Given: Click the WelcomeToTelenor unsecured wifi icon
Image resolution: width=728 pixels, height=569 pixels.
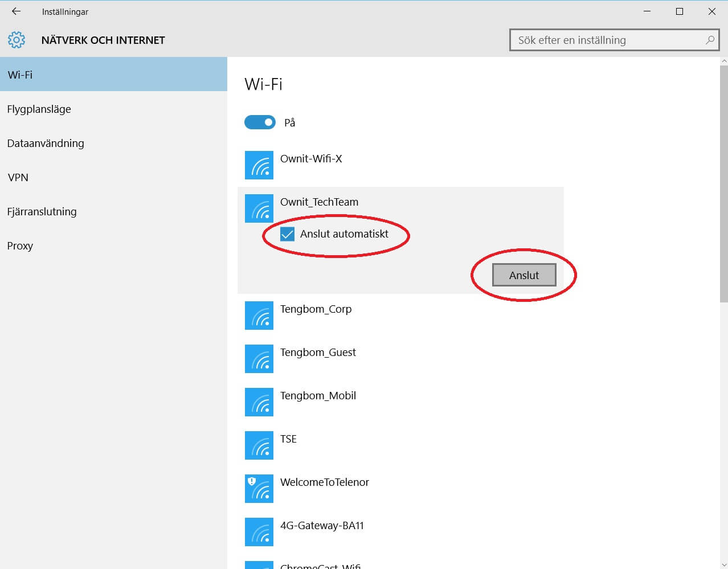Looking at the screenshot, I should tap(259, 489).
